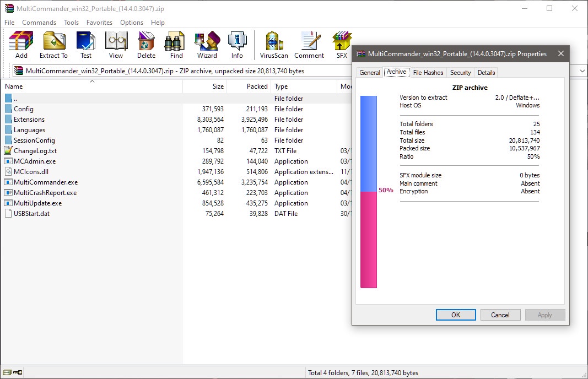Select the Archive tab in Properties
This screenshot has height=379, width=588.
pyautogui.click(x=396, y=72)
